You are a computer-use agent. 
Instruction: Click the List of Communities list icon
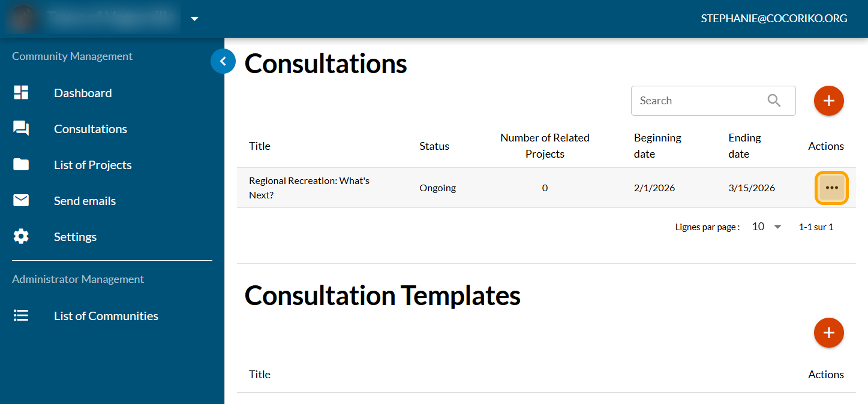click(21, 316)
